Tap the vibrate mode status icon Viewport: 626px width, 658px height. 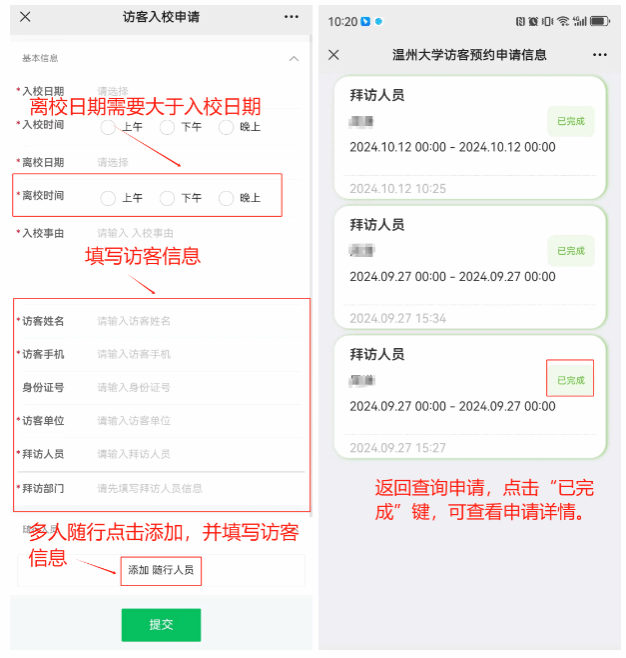tap(548, 21)
